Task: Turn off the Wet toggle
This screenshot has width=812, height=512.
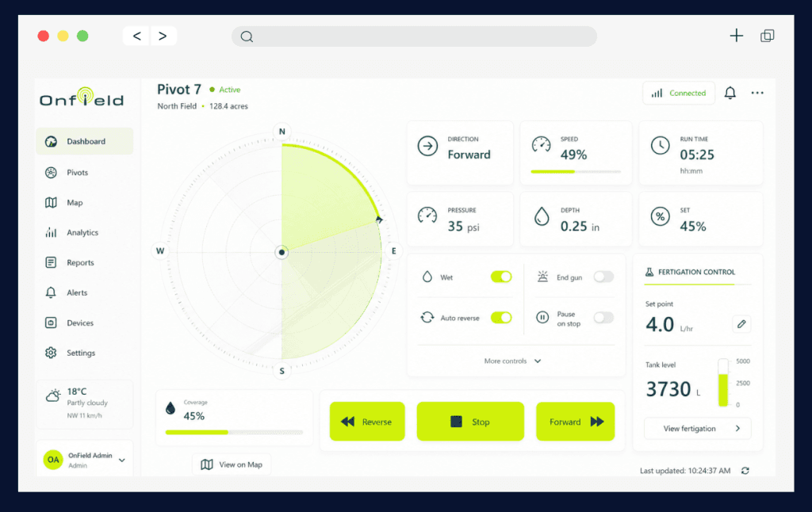Action: click(x=501, y=277)
